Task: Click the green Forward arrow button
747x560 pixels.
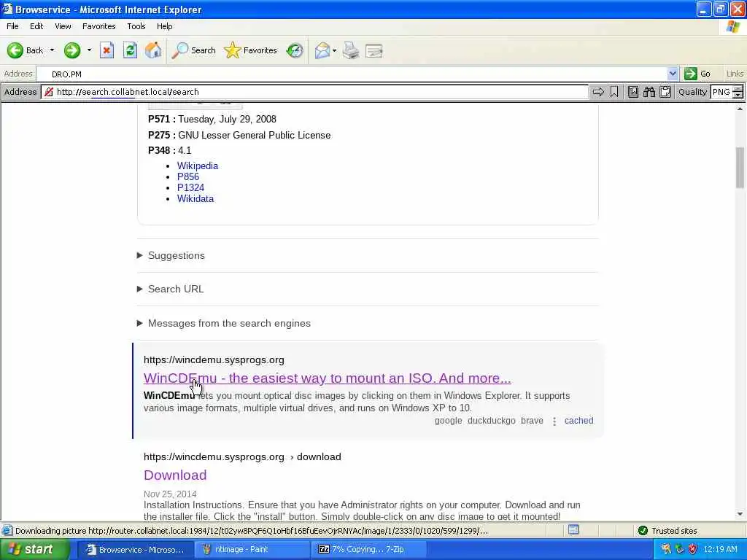Action: click(72, 50)
